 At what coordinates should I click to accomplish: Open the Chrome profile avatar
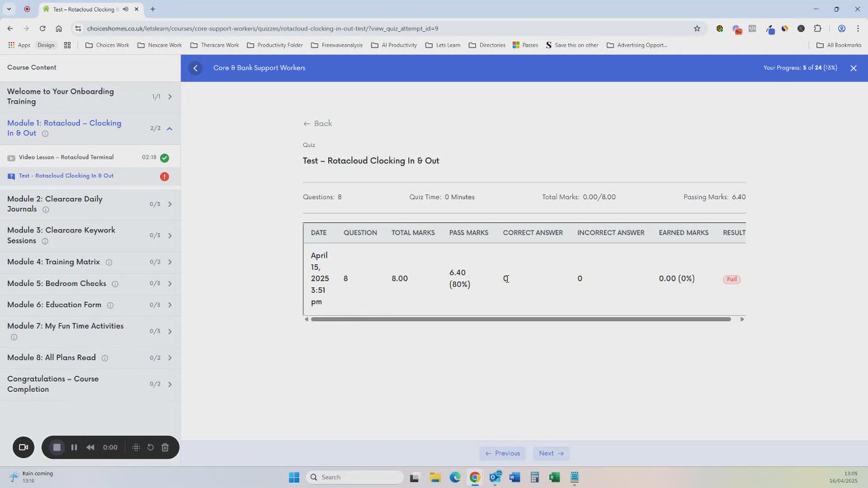click(842, 28)
